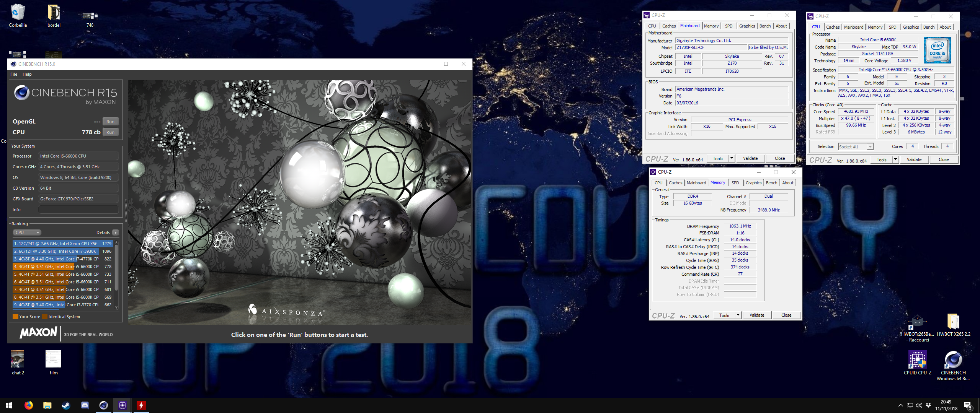Screen dimensions: 980x413
Task: Open the Cinebench File menu
Action: click(14, 74)
